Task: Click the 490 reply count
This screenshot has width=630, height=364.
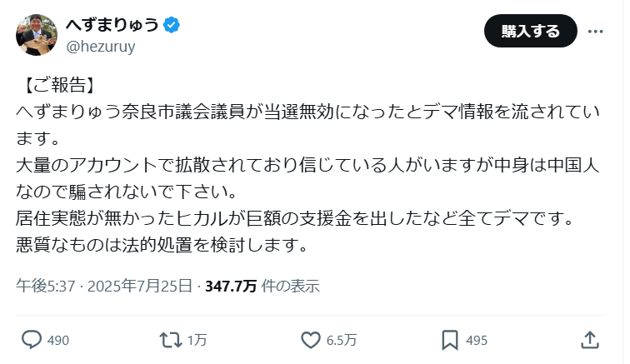Action: pos(58,341)
